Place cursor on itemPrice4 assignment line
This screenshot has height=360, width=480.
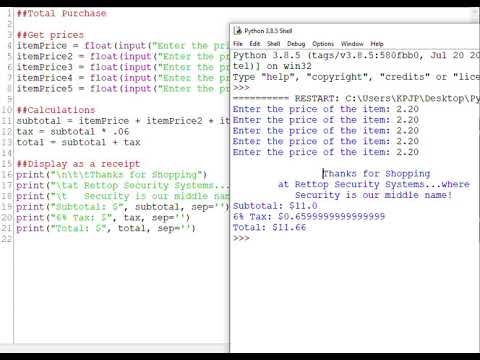click(x=123, y=78)
